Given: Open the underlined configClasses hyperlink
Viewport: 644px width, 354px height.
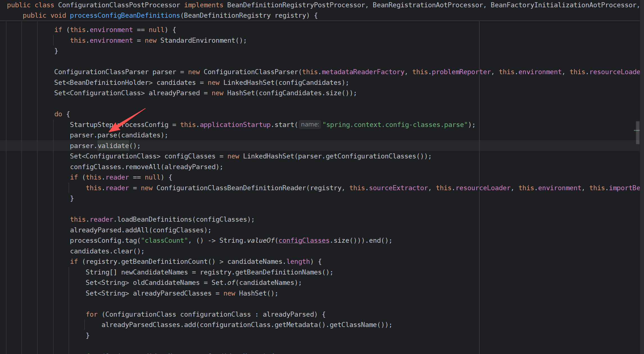Looking at the screenshot, I should tap(303, 240).
